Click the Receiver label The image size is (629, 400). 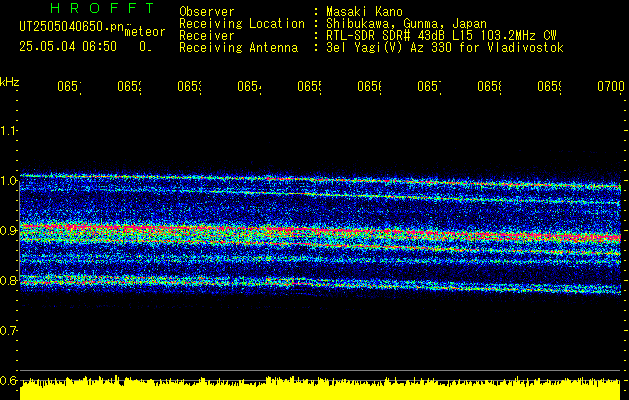207,36
